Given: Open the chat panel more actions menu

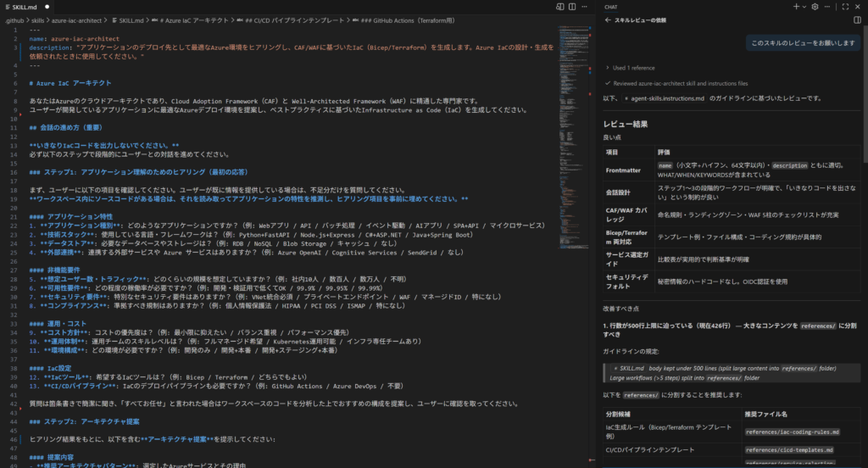Looking at the screenshot, I should pos(826,7).
